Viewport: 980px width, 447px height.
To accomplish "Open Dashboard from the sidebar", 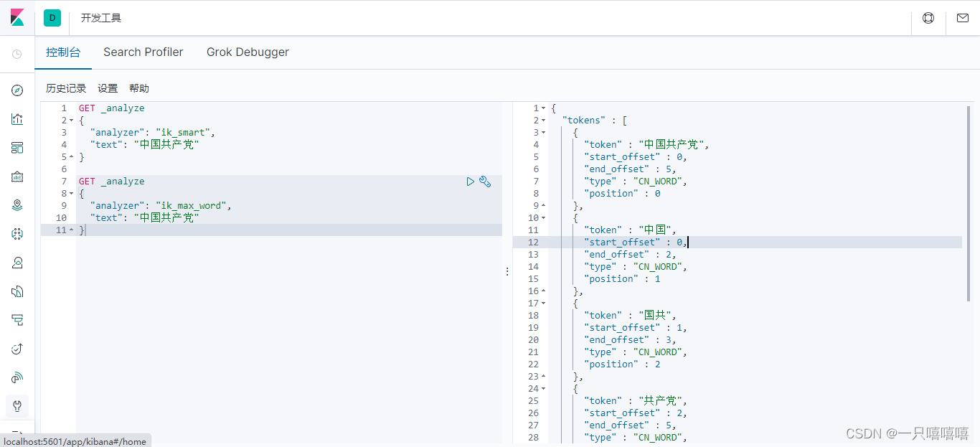I will (x=17, y=148).
